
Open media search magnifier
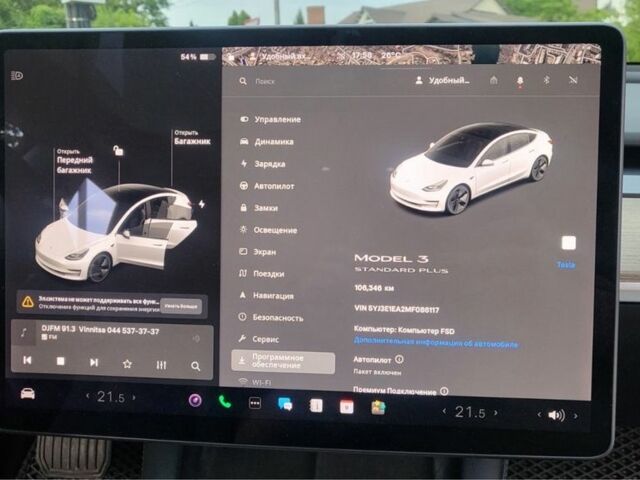(x=196, y=366)
